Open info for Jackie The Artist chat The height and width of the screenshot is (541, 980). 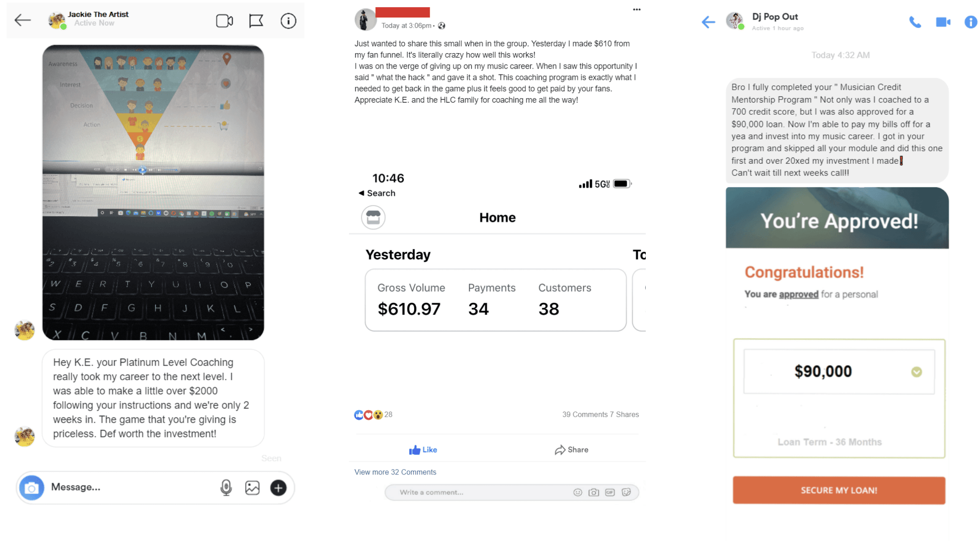(x=288, y=21)
